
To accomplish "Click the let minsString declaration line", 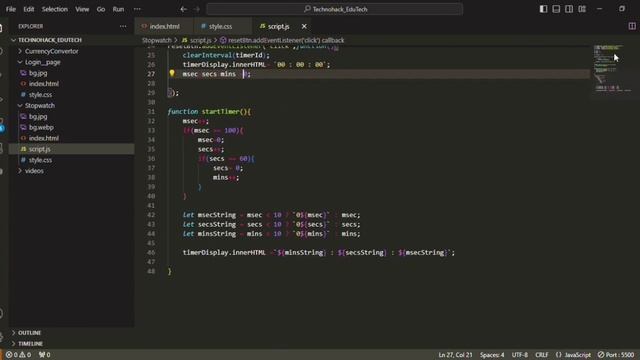I will [271, 233].
